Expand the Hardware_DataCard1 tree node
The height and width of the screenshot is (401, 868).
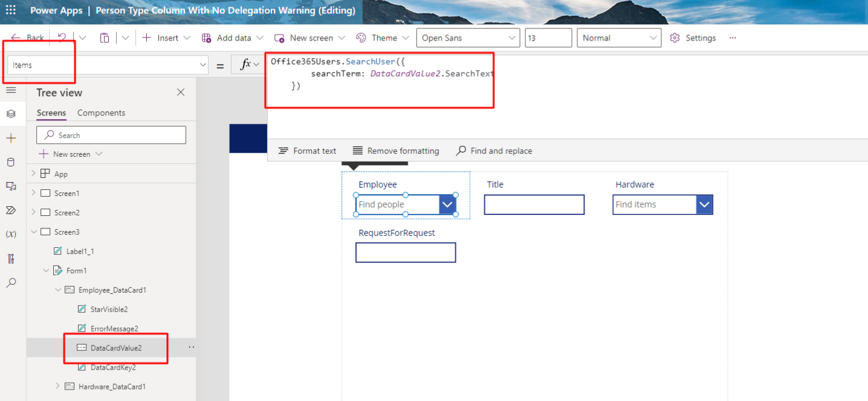pyautogui.click(x=58, y=386)
